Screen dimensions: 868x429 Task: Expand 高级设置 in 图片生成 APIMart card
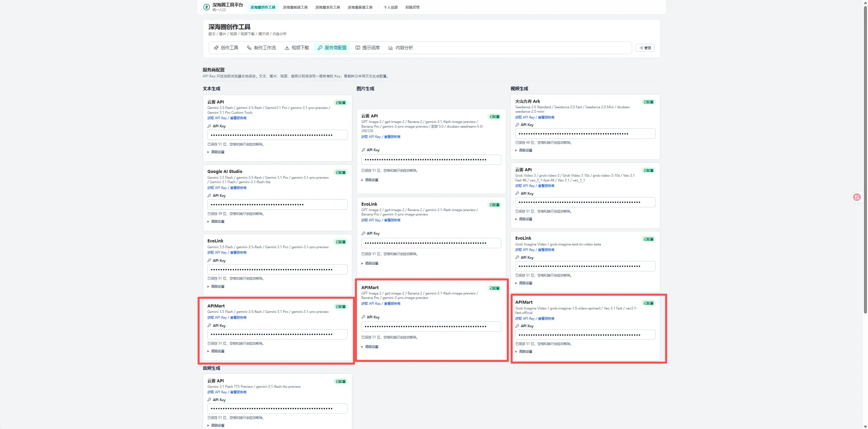[x=370, y=347]
